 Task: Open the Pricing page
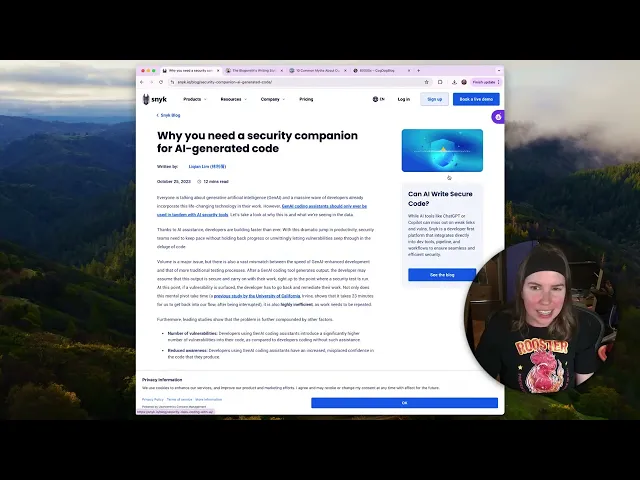coord(306,99)
